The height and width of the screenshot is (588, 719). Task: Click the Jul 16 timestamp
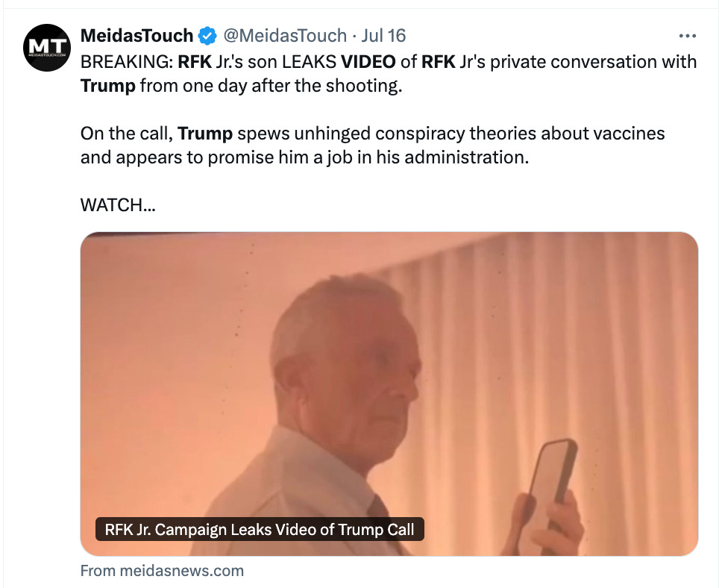click(x=383, y=36)
